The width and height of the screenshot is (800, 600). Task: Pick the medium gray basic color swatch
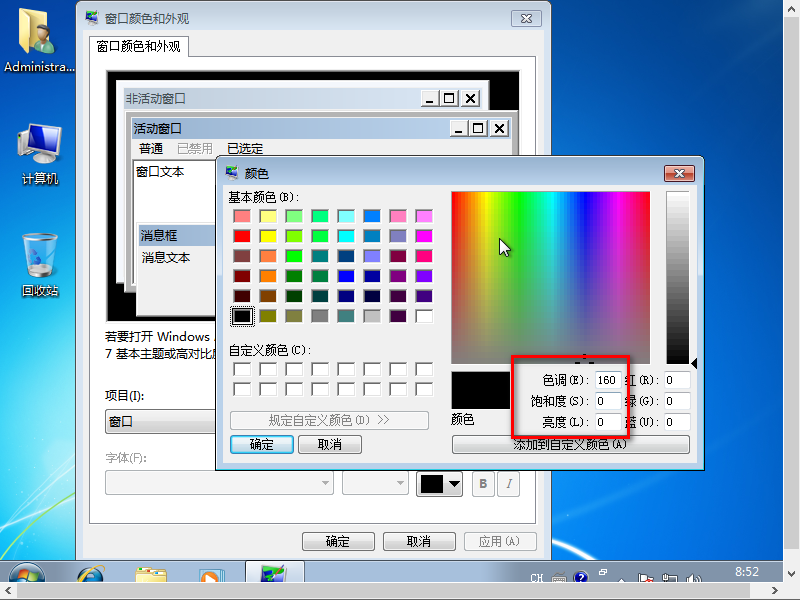click(320, 316)
